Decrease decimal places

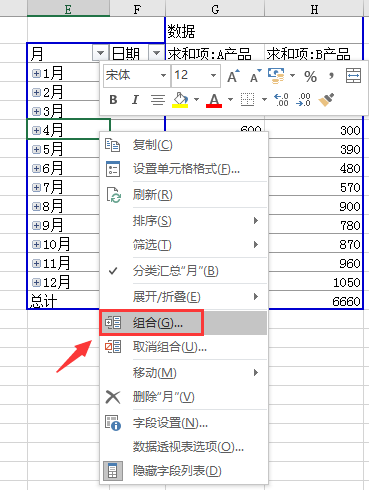point(303,100)
